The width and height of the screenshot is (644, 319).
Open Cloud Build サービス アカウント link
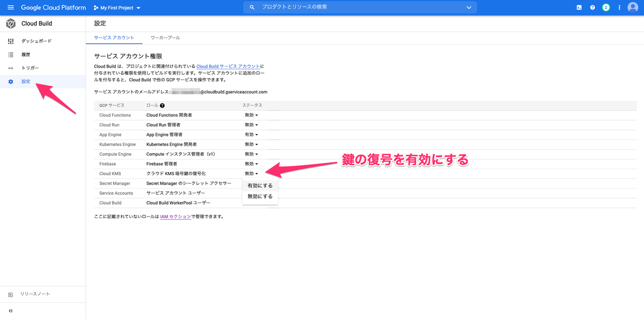tap(228, 66)
